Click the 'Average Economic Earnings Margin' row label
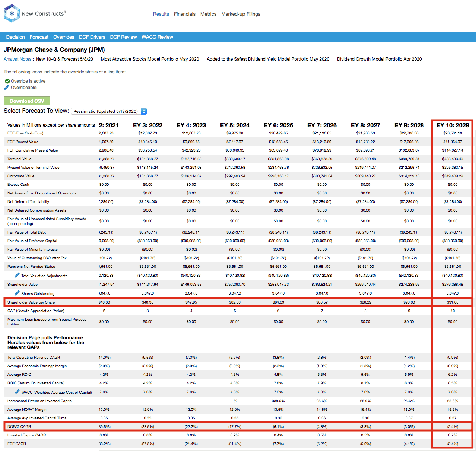The height and width of the screenshot is (451, 476). pos(37,366)
